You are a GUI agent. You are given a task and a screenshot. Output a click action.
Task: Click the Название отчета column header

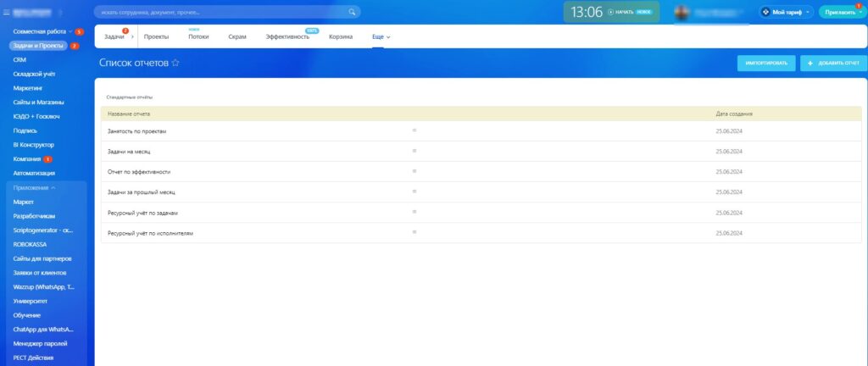pos(129,114)
